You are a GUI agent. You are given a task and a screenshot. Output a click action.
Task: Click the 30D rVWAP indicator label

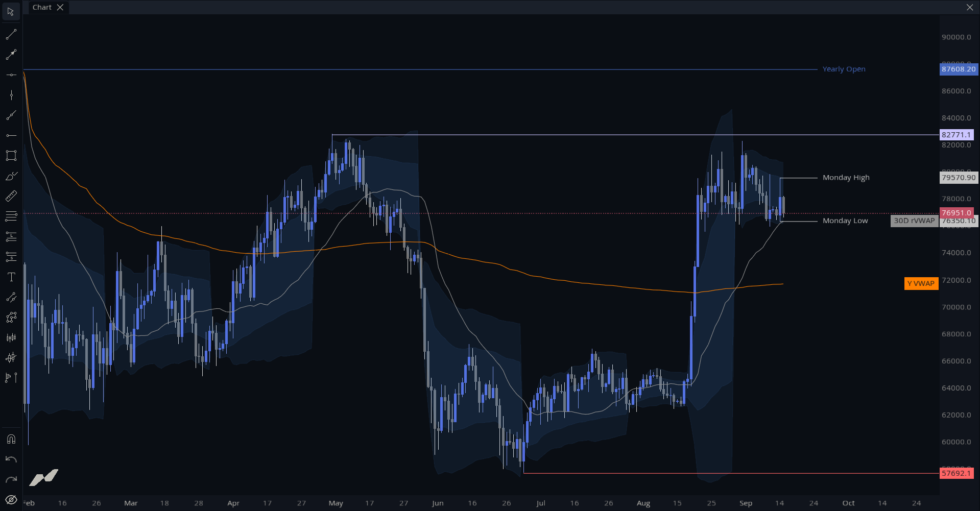(x=914, y=221)
